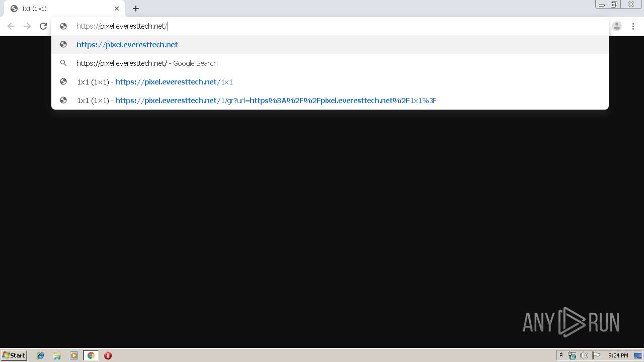Open Windows Media Player from taskbar
The image size is (644, 362).
coord(74,355)
